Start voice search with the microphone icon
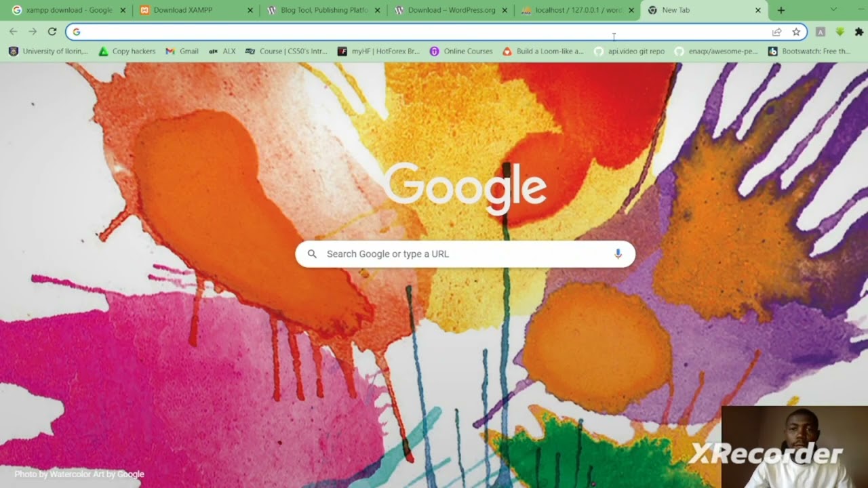The image size is (868, 488). (618, 254)
